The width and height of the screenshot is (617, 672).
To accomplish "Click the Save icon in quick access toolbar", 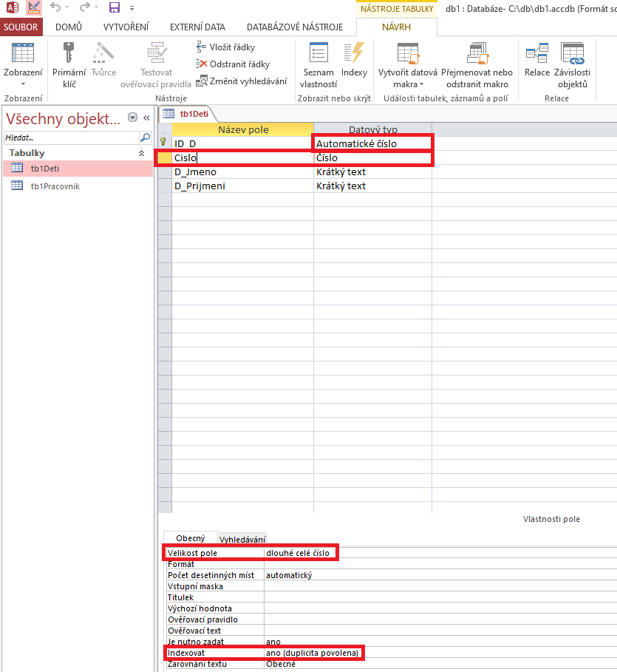I will 115,8.
